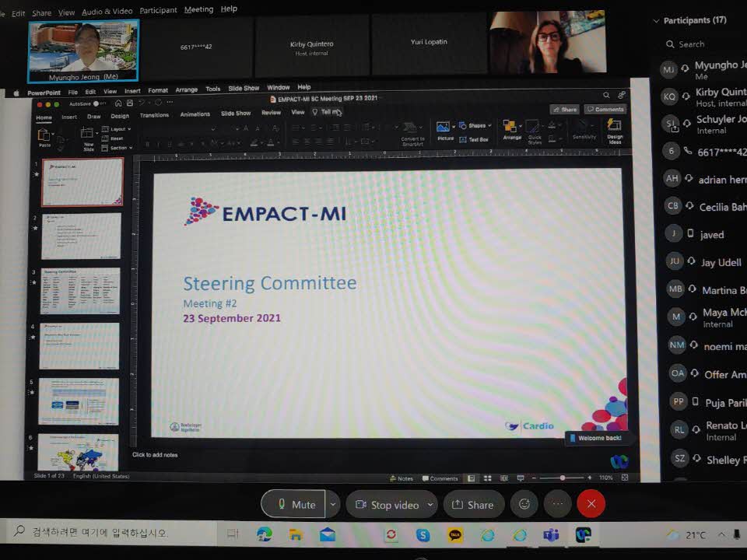Image resolution: width=747 pixels, height=560 pixels.
Task: Click Stop video button
Action: coord(387,505)
